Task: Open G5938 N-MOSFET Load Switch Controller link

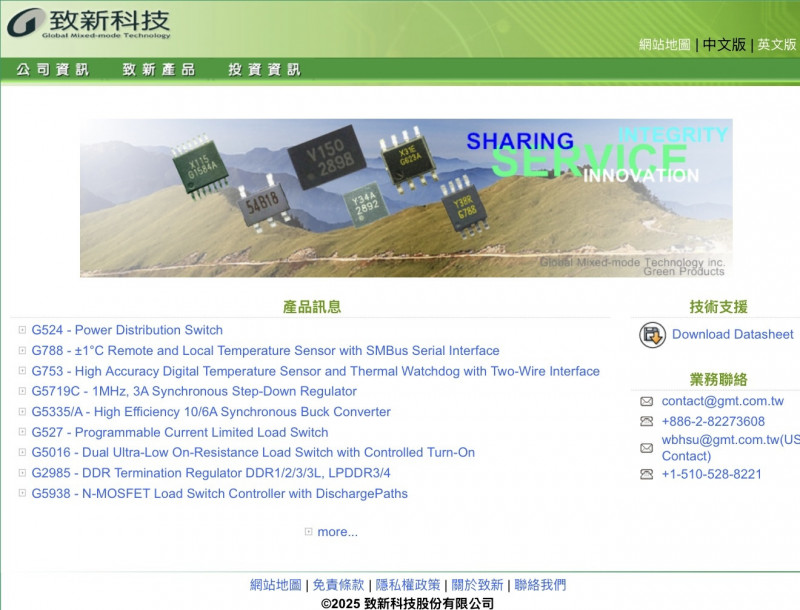Action: pyautogui.click(x=219, y=493)
